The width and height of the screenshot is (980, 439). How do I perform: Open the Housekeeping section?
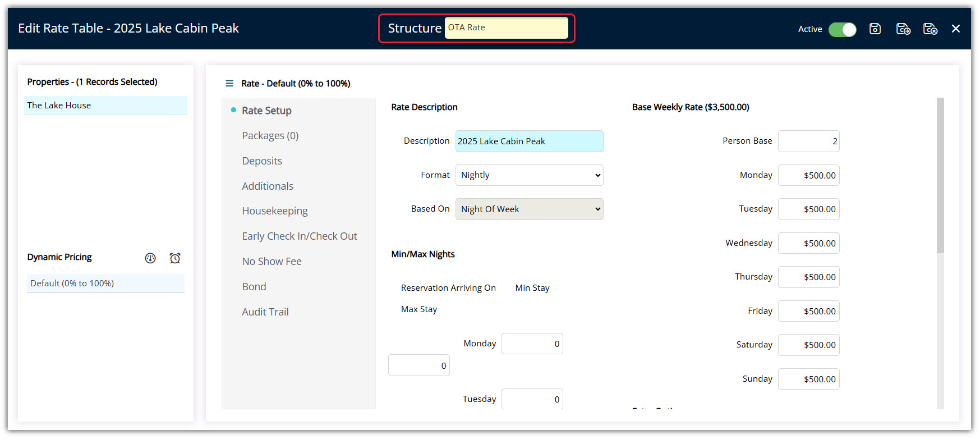[x=275, y=211]
